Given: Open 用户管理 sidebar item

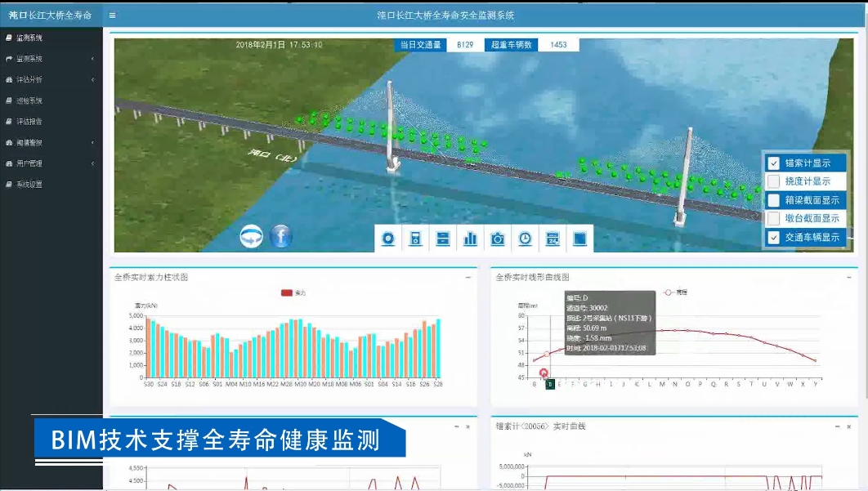Looking at the screenshot, I should 51,163.
